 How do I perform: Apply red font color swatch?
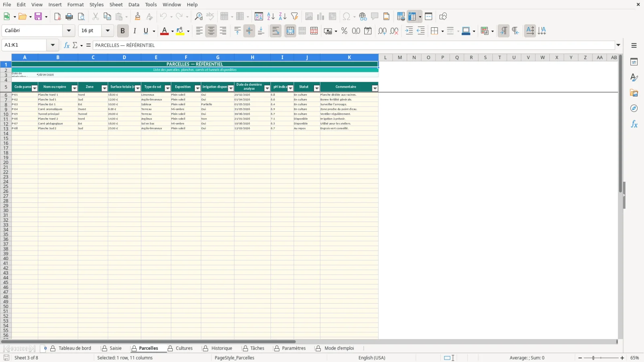[164, 31]
